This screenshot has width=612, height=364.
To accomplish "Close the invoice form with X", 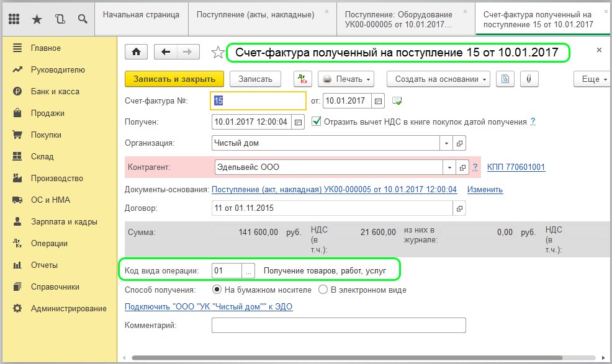I will click(599, 50).
